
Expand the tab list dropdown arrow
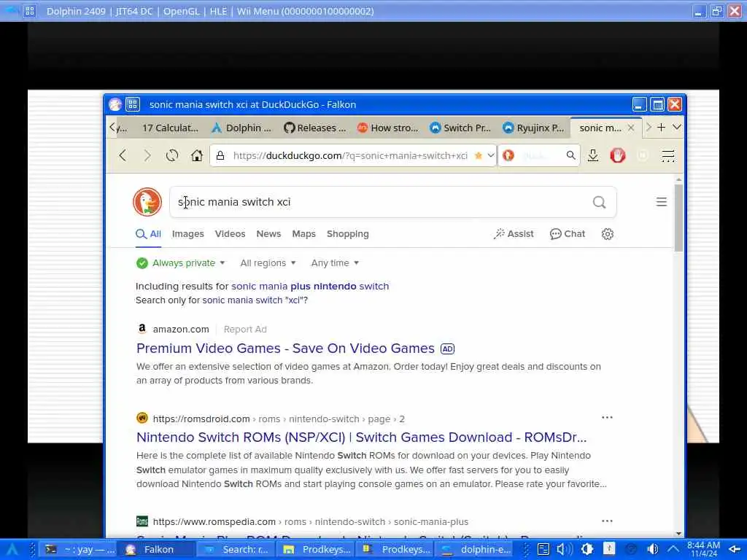click(676, 127)
